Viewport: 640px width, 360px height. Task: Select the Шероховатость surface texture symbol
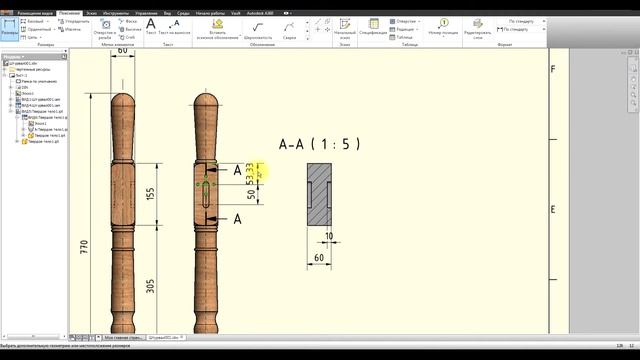click(258, 30)
